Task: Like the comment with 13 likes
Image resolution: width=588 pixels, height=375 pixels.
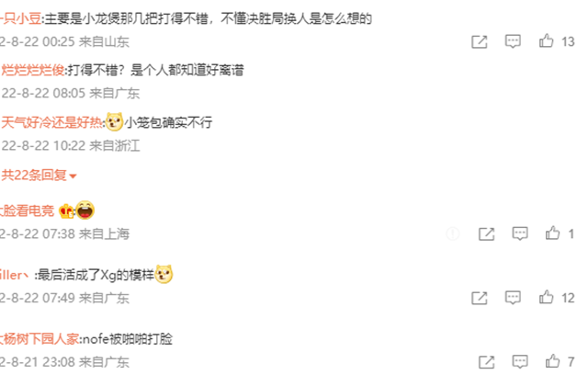Action: pos(546,40)
